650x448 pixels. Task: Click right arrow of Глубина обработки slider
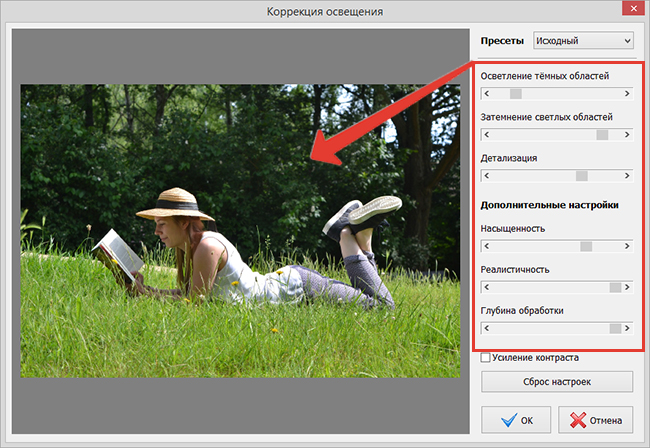tap(627, 328)
